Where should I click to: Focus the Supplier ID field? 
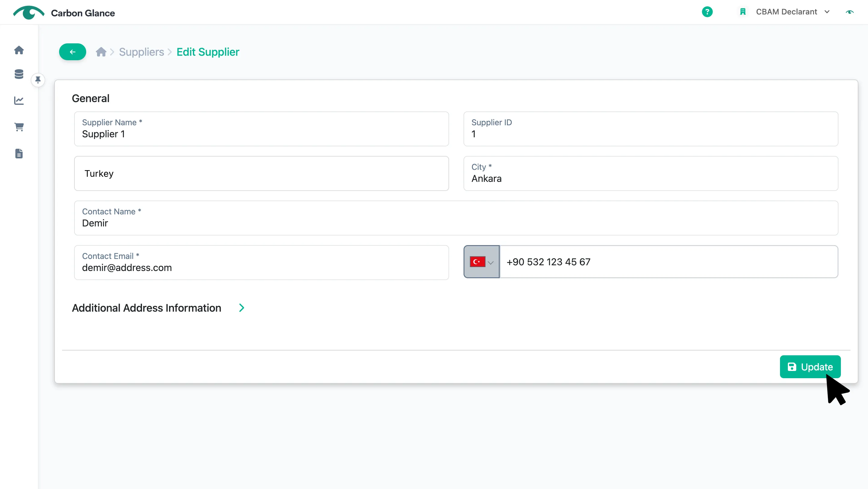[651, 129]
